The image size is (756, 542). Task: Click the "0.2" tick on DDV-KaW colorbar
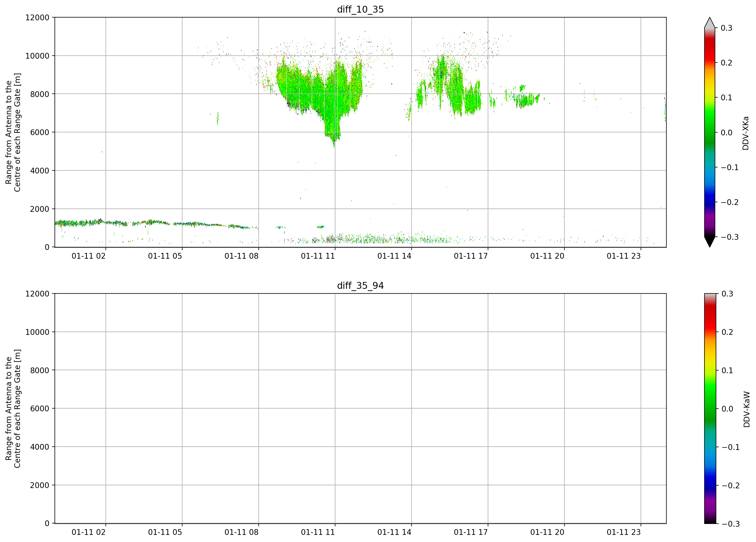click(x=727, y=332)
